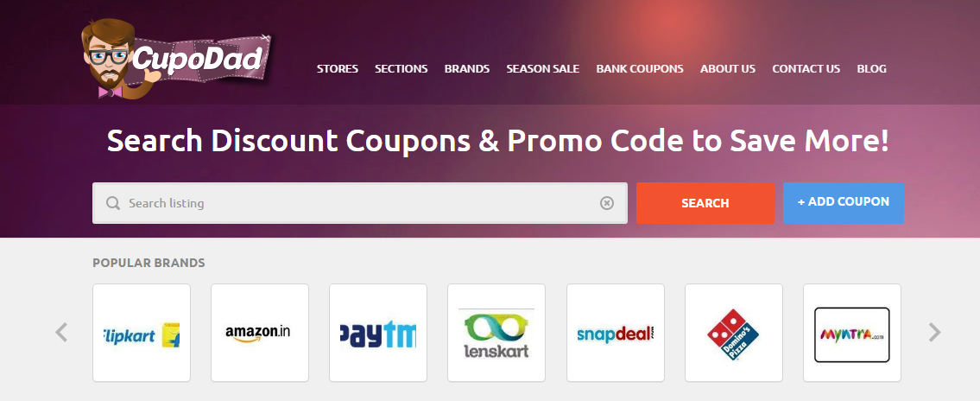
Task: Choose the Snapdeal brand logo
Action: [616, 333]
